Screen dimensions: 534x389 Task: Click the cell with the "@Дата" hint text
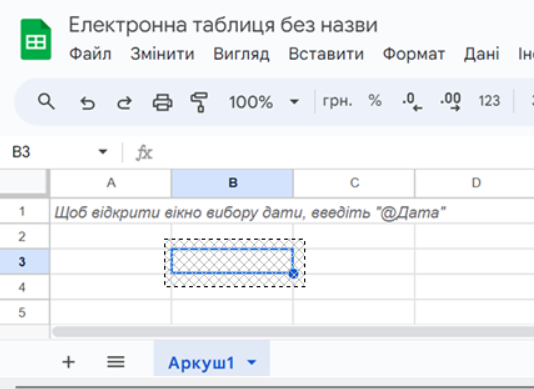[x=111, y=212]
